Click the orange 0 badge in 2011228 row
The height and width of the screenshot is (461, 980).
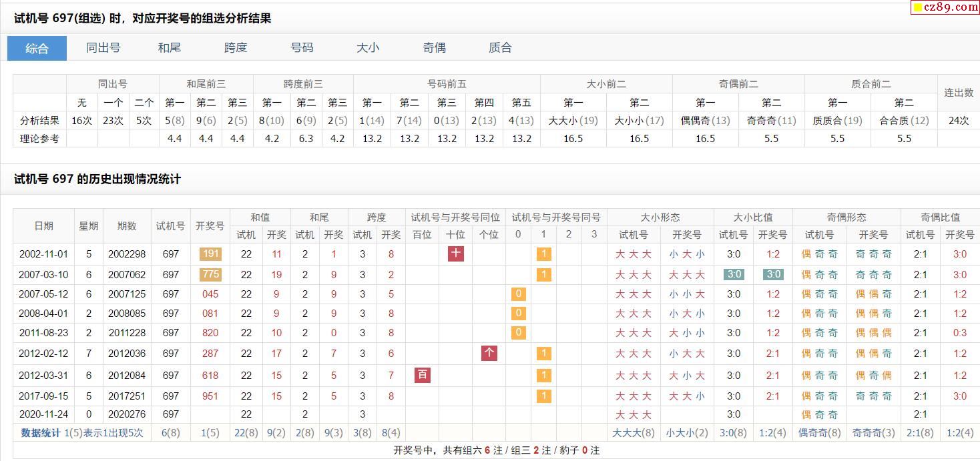tap(519, 333)
